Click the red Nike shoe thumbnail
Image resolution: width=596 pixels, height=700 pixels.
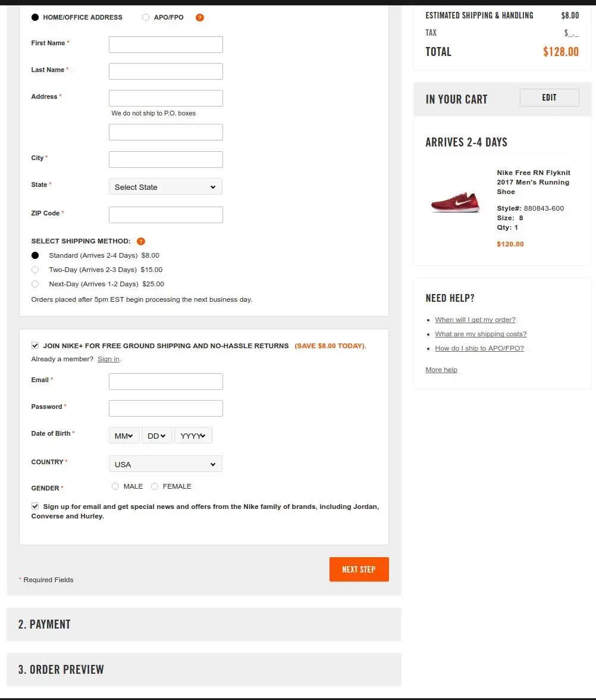(x=456, y=202)
